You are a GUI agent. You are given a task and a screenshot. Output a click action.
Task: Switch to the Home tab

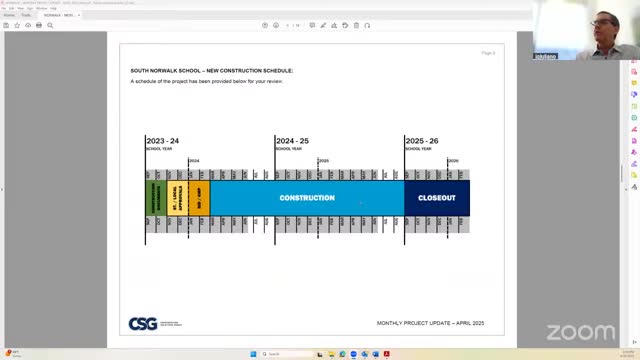tap(9, 15)
